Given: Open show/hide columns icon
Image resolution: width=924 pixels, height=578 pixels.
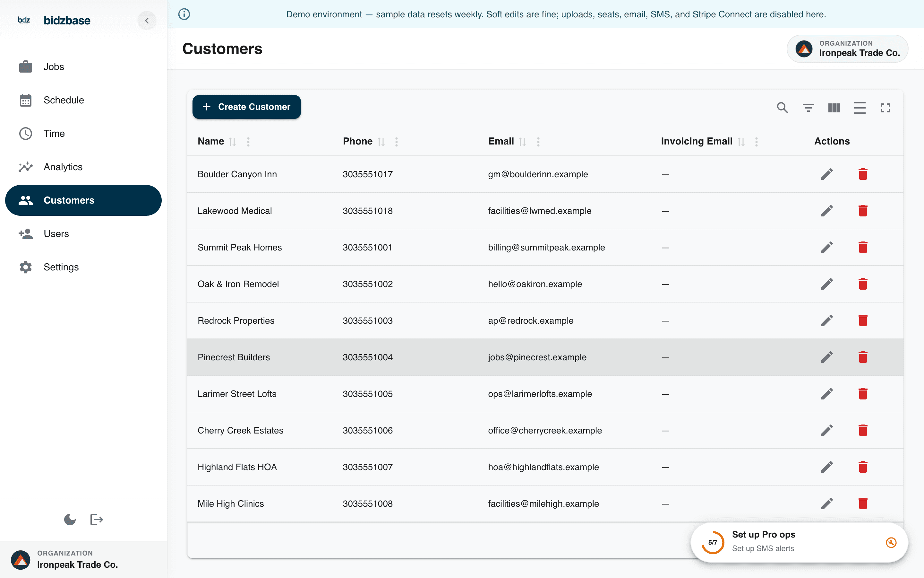Looking at the screenshot, I should 834,108.
